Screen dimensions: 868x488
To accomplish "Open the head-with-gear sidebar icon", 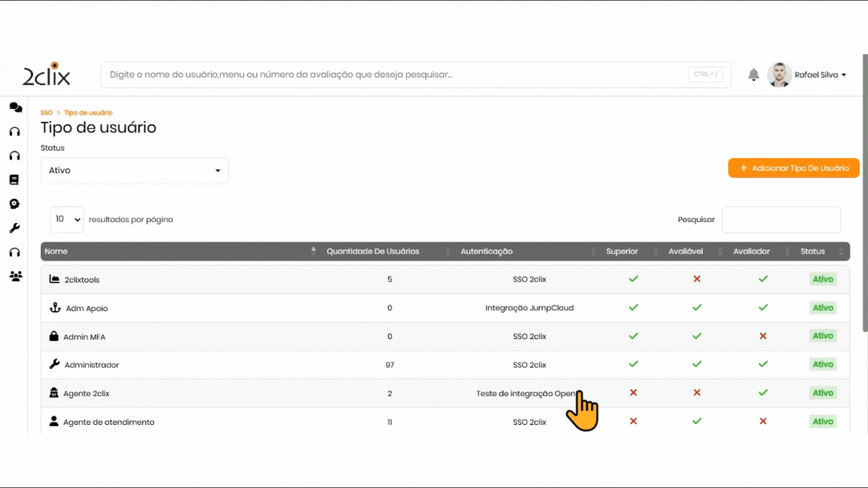I will click(x=14, y=204).
